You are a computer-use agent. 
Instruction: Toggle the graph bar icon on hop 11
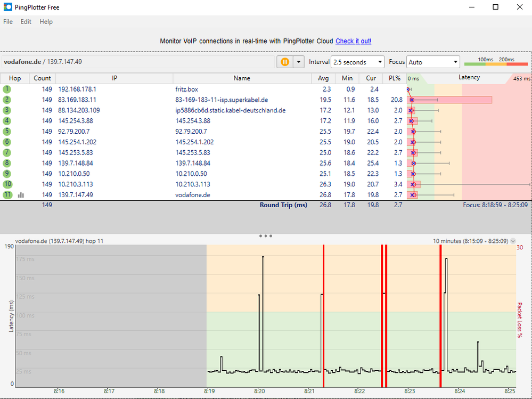[21, 195]
